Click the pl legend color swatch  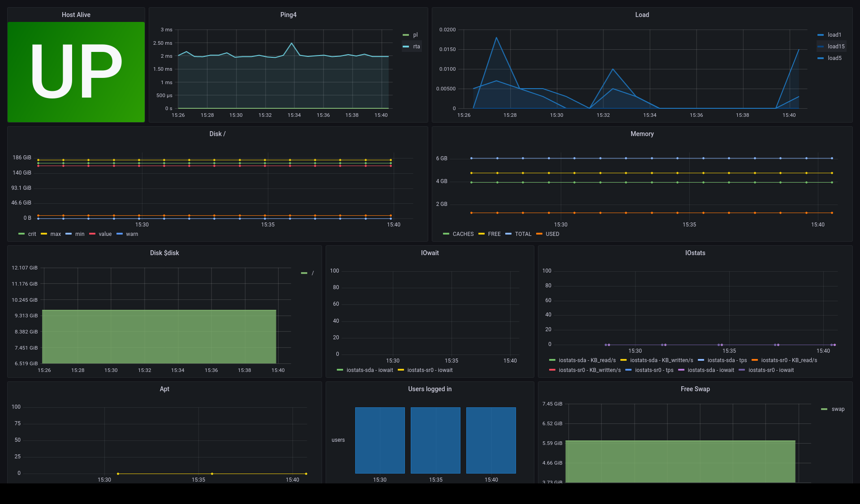[406, 35]
